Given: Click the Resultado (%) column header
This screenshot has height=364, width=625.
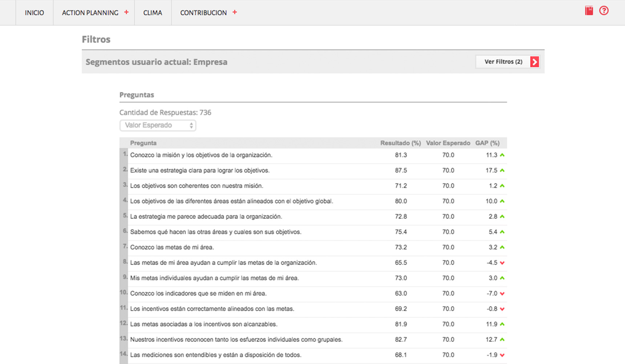Looking at the screenshot, I should 400,143.
